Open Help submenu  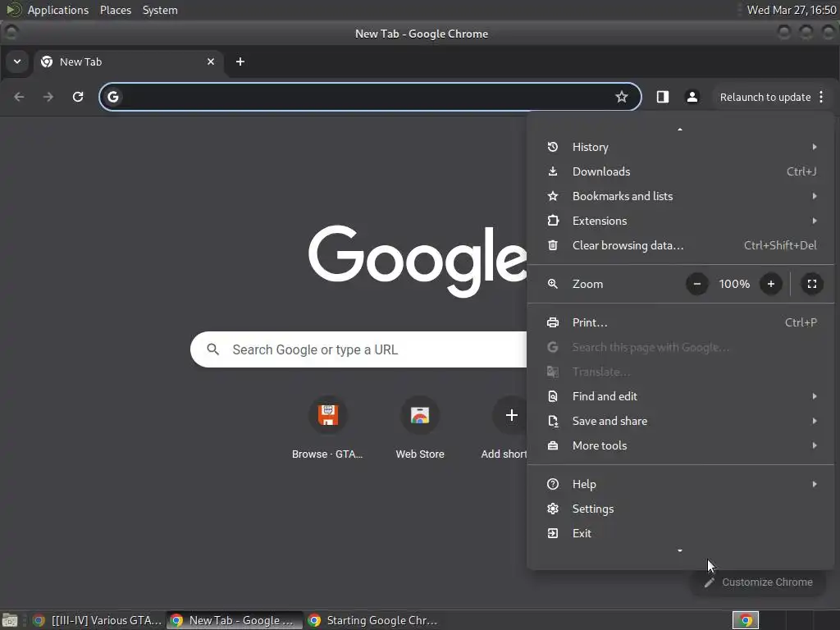coord(680,484)
